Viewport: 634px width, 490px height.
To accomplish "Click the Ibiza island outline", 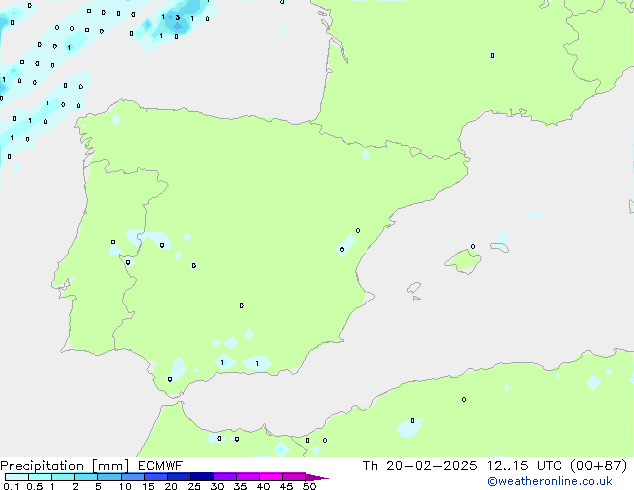I will click(x=414, y=288).
